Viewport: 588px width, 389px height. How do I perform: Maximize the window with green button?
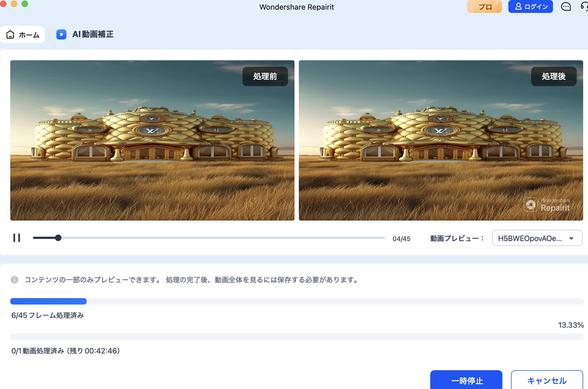(25, 3)
